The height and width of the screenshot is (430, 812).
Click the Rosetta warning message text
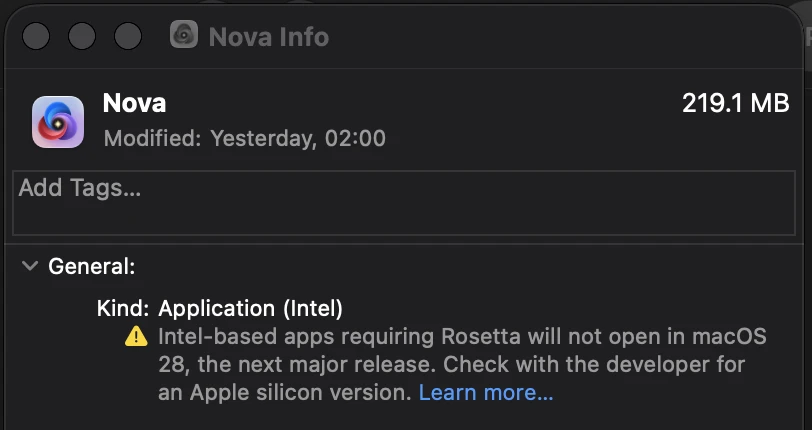pyautogui.click(x=462, y=364)
